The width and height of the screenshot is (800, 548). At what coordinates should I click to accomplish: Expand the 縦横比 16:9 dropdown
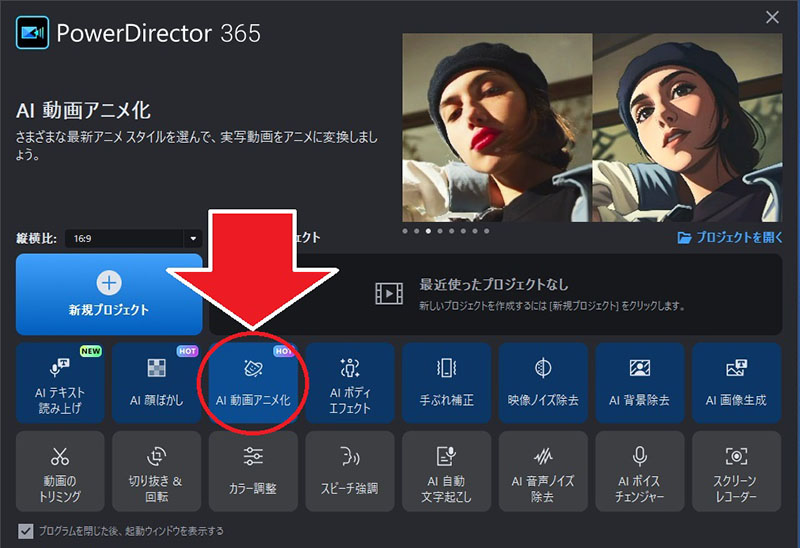point(134,238)
